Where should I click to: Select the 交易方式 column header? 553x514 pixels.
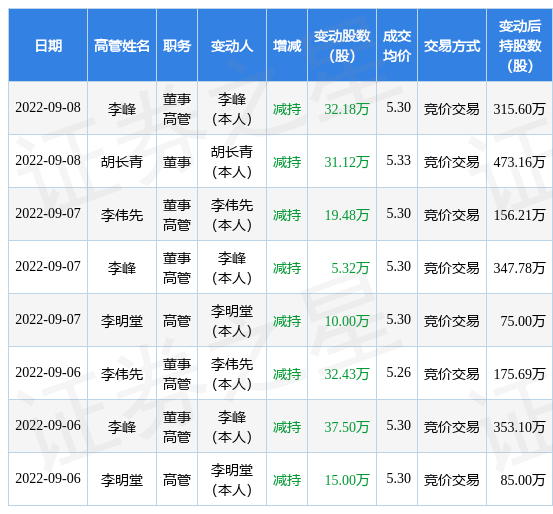pyautogui.click(x=452, y=46)
